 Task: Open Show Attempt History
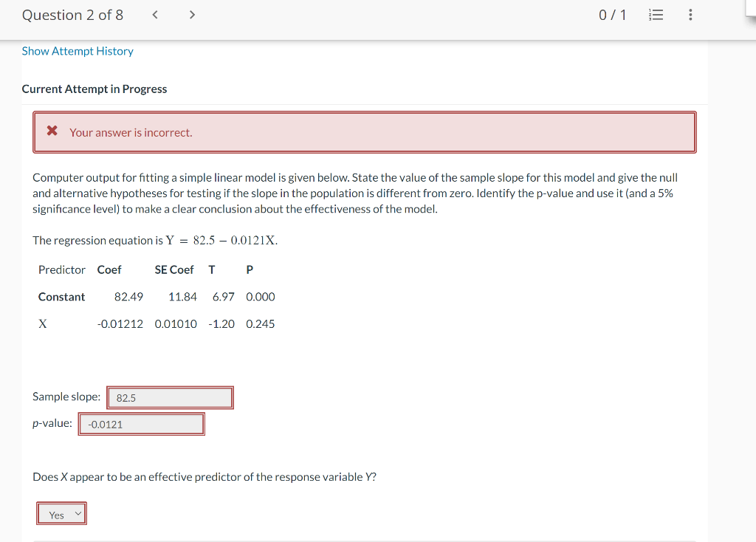tap(77, 51)
